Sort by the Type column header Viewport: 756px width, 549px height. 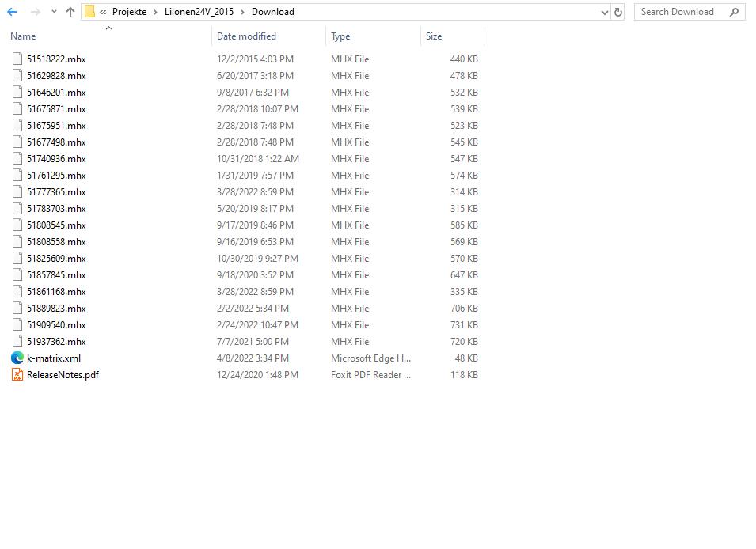pos(340,36)
